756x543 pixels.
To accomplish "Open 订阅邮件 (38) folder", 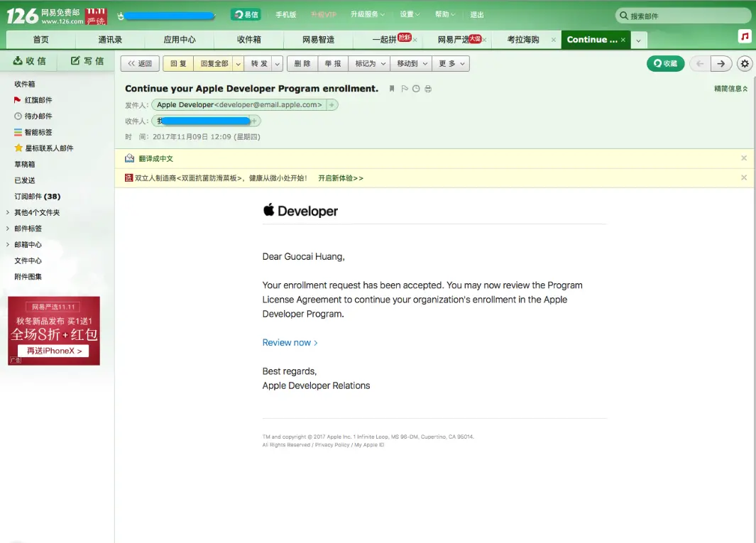I will pos(37,197).
